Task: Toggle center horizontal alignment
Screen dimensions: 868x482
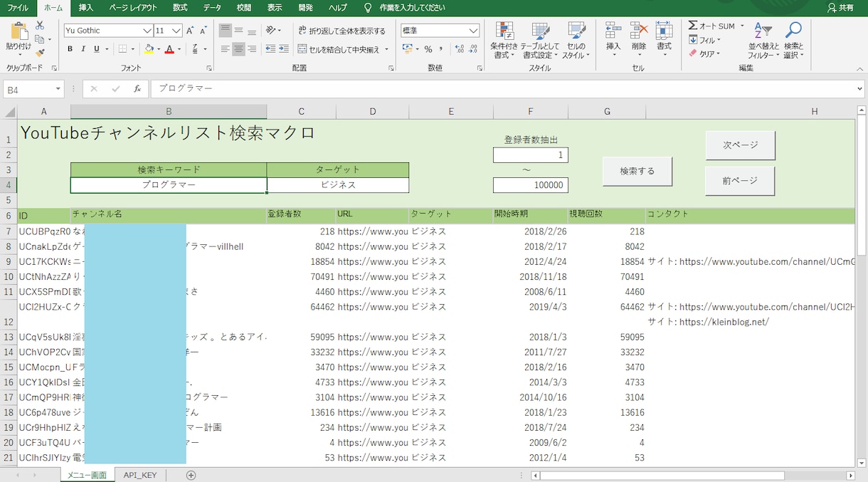Action: pos(238,49)
